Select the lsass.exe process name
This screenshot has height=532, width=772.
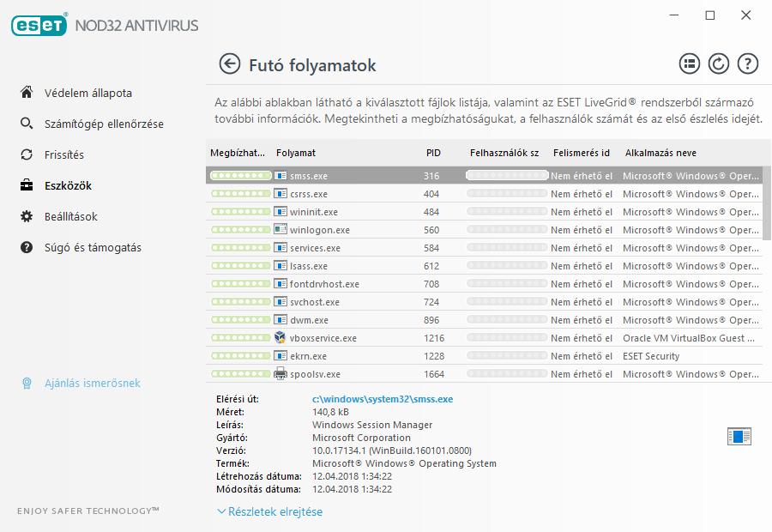point(309,266)
